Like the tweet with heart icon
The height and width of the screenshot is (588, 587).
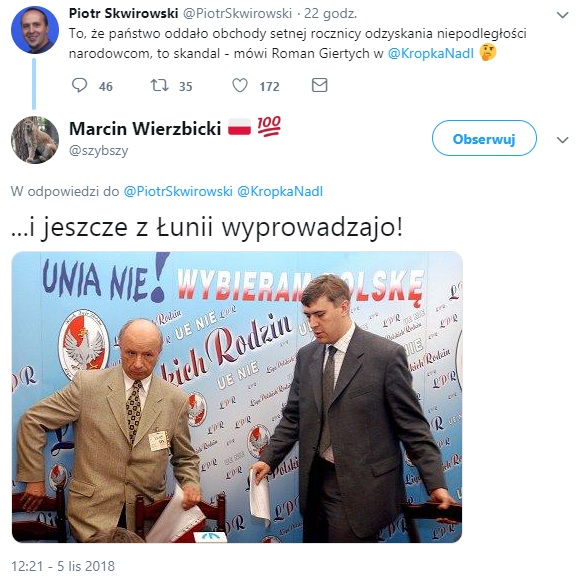pos(240,86)
